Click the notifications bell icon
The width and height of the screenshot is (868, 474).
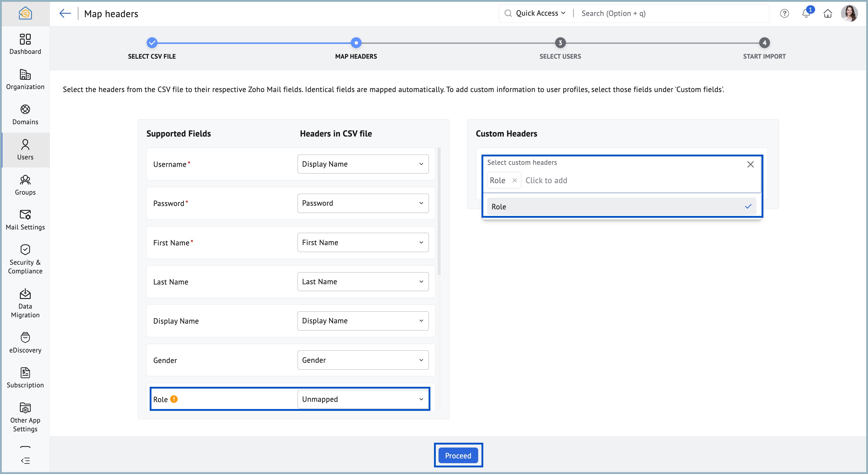806,14
